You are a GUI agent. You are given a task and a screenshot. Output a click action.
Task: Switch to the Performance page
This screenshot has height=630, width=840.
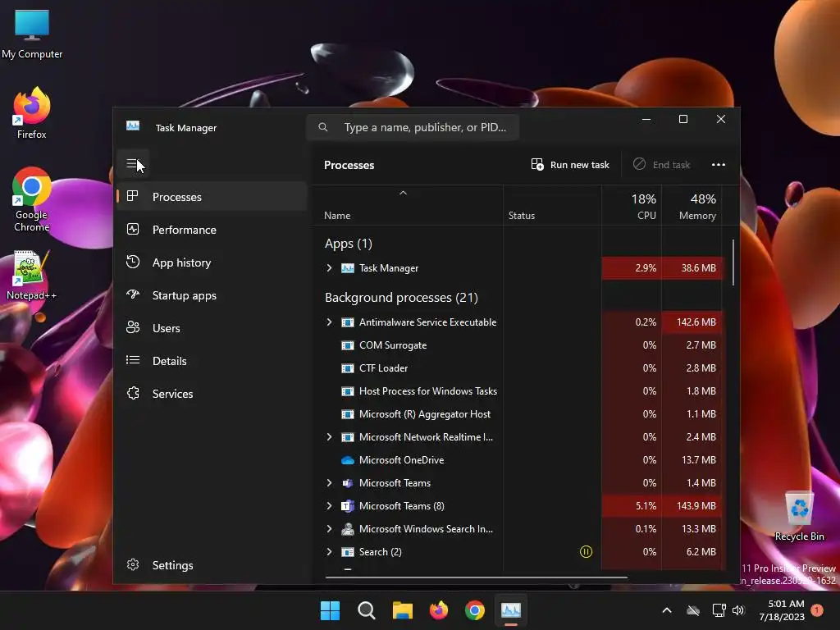(x=212, y=230)
